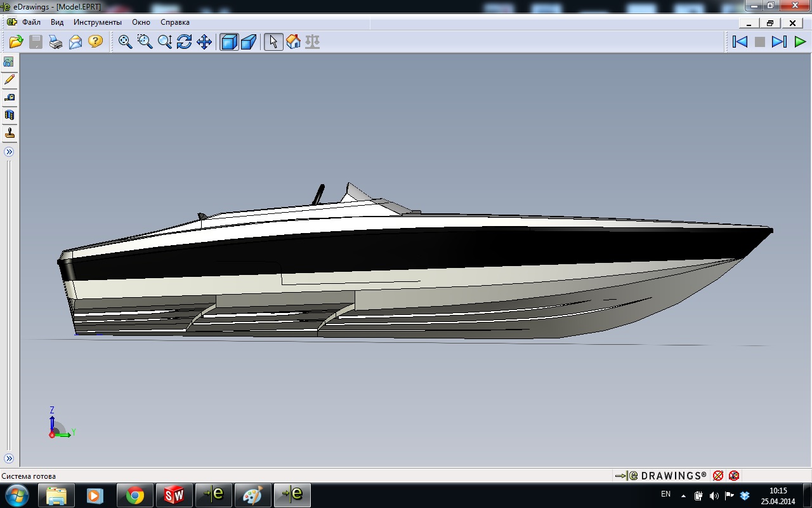Activate the Rotate view tool
The image size is (812, 508).
184,42
